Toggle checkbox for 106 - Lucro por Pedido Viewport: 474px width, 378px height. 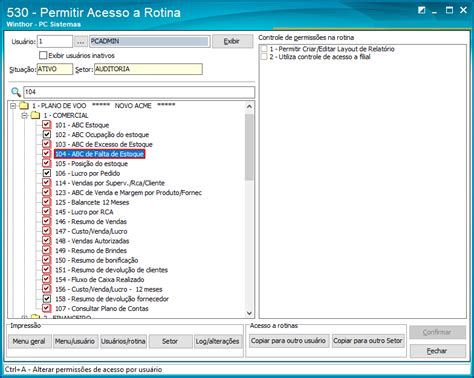tap(47, 173)
